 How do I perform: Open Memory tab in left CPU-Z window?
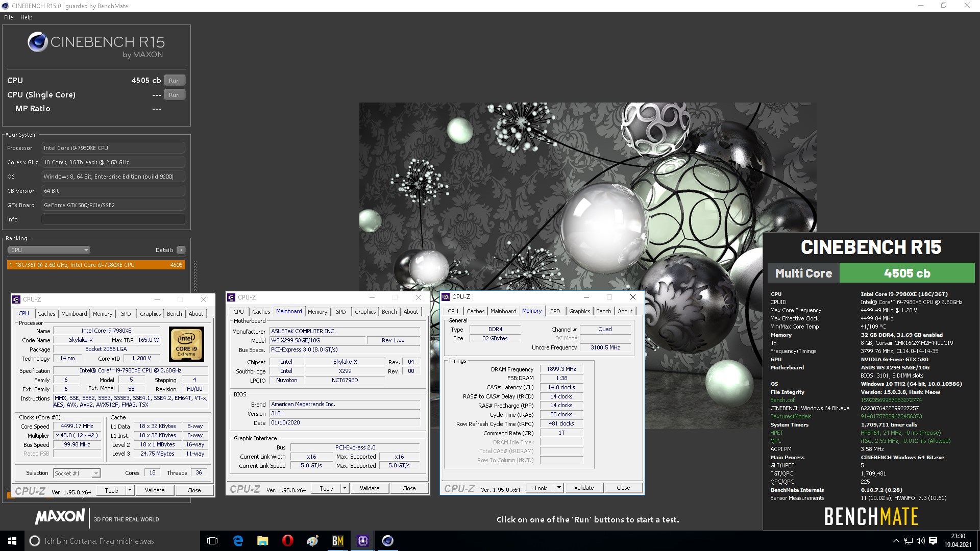[x=103, y=314]
